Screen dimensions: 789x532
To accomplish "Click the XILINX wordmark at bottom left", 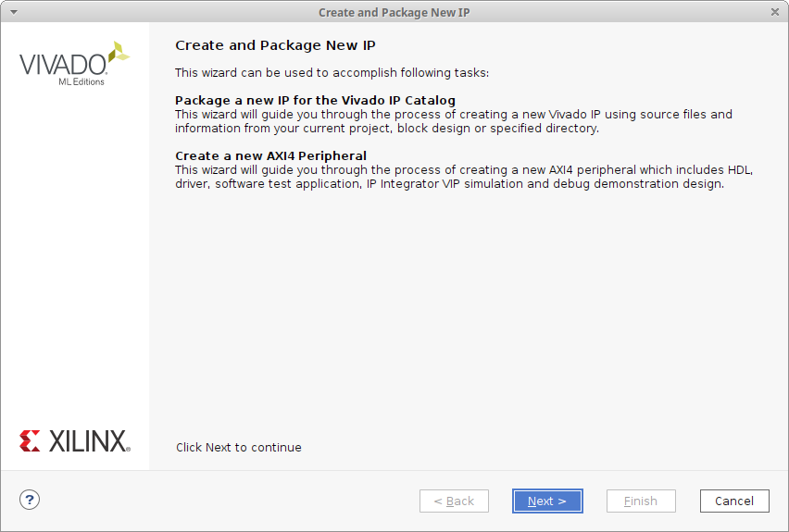I will click(88, 441).
